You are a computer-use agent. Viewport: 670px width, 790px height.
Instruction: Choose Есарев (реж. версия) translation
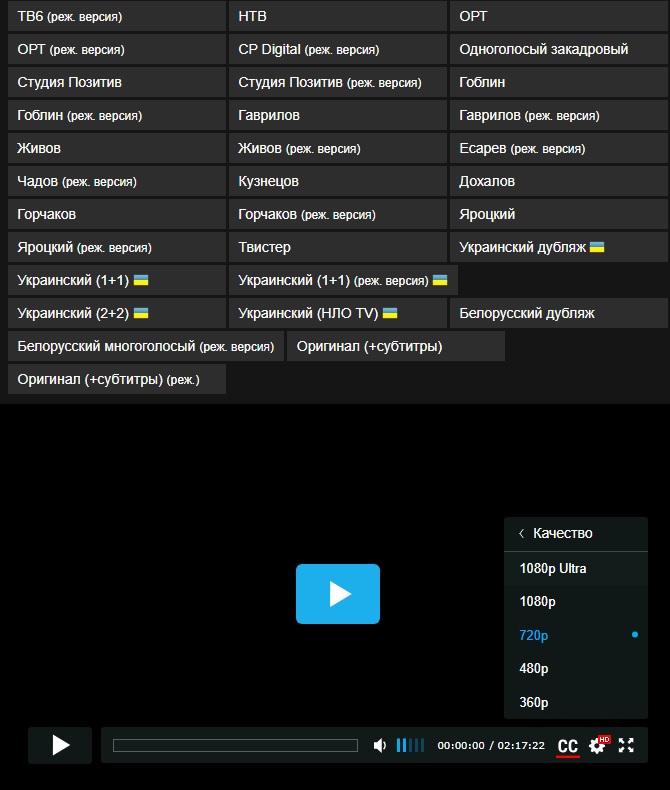click(x=559, y=148)
